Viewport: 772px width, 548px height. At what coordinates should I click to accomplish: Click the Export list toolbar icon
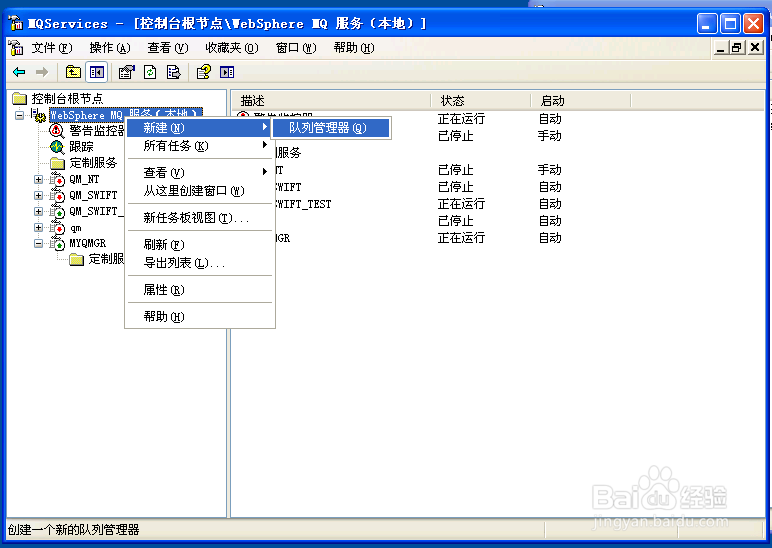(x=173, y=72)
